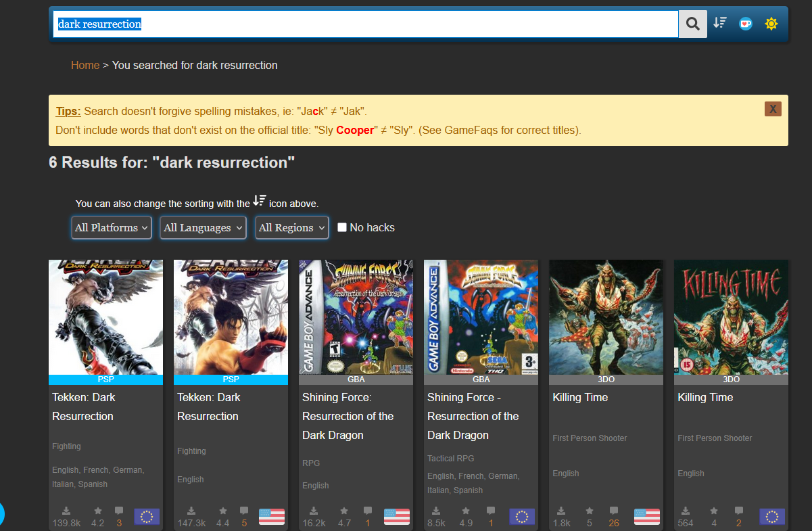
Task: Open the All Platforms dropdown
Action: tap(112, 228)
